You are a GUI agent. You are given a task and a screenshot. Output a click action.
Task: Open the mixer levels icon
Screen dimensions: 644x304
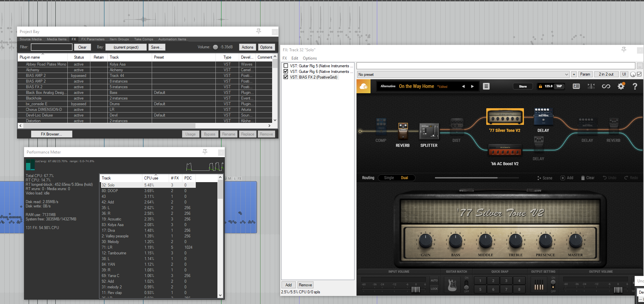click(x=591, y=86)
